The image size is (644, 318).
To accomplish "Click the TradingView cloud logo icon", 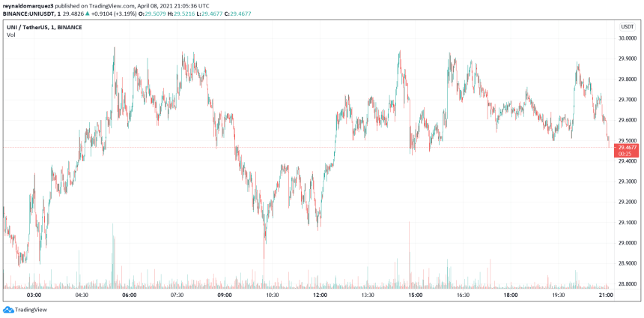I will (7, 309).
